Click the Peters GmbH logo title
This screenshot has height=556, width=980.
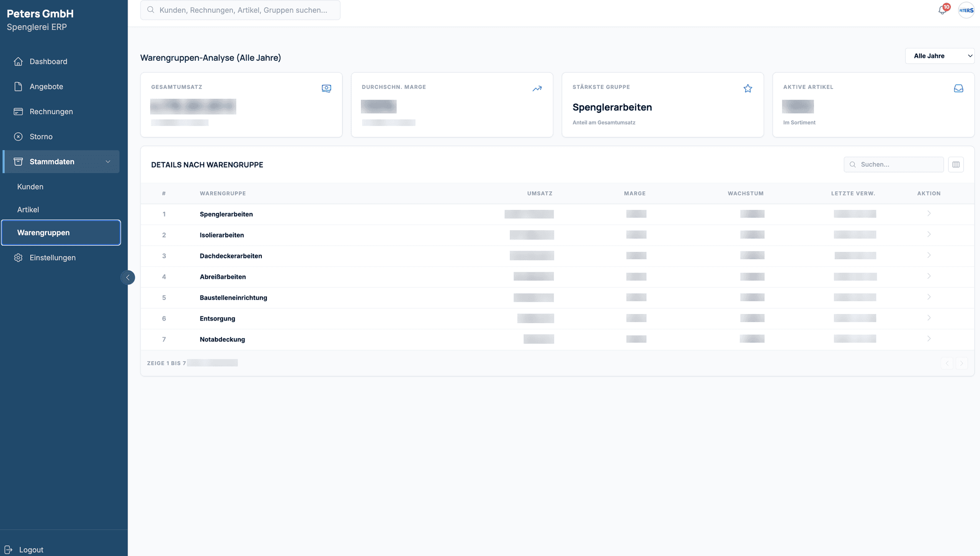[x=40, y=14]
